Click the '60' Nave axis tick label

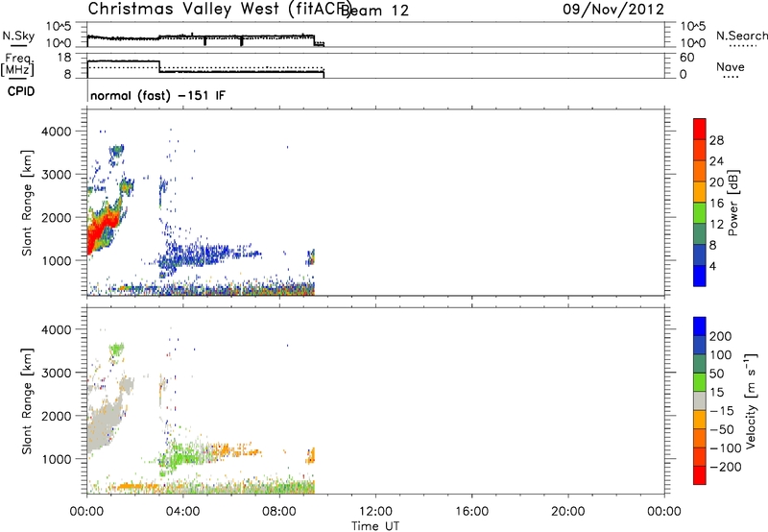tap(687, 58)
